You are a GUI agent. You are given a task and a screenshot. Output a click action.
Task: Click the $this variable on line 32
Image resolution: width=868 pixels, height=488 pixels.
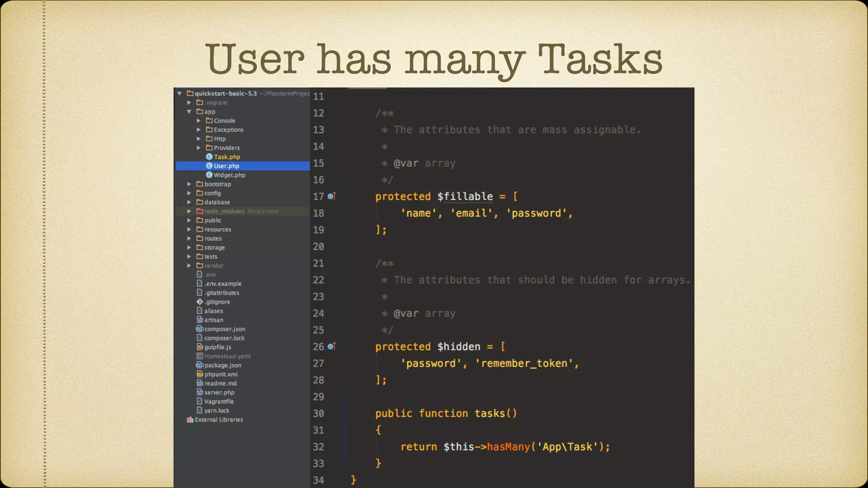pyautogui.click(x=459, y=447)
